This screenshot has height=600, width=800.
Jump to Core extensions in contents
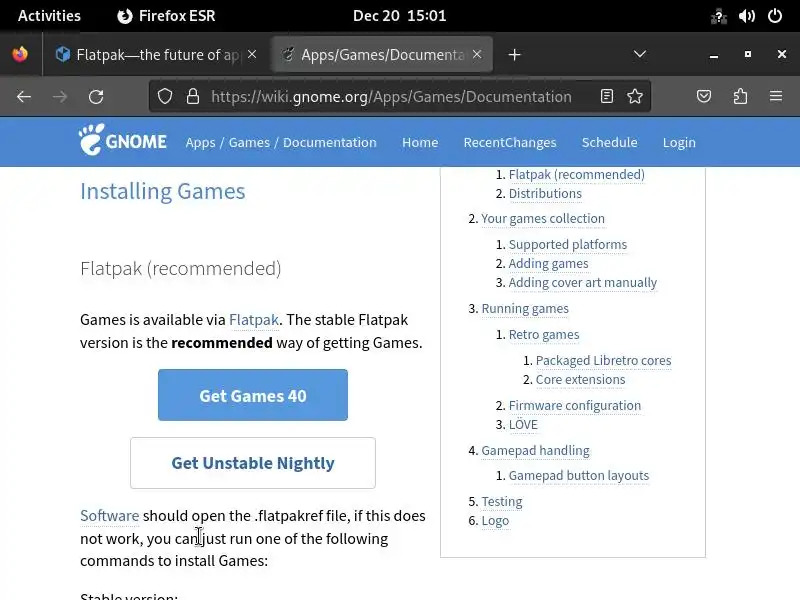pos(581,380)
